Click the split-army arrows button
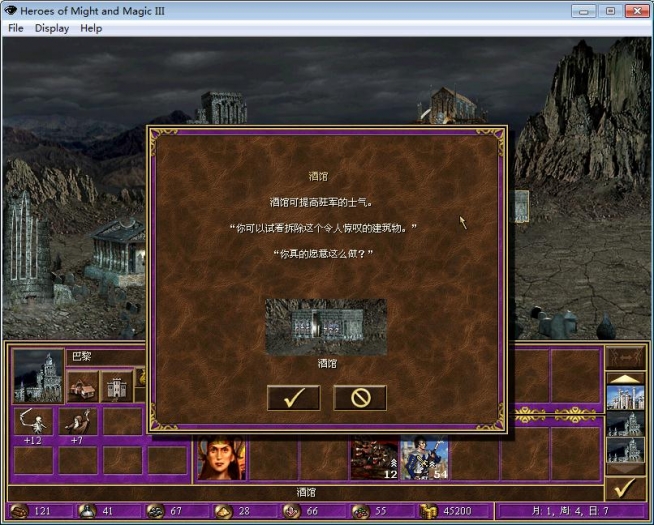654x525 pixels. [625, 358]
